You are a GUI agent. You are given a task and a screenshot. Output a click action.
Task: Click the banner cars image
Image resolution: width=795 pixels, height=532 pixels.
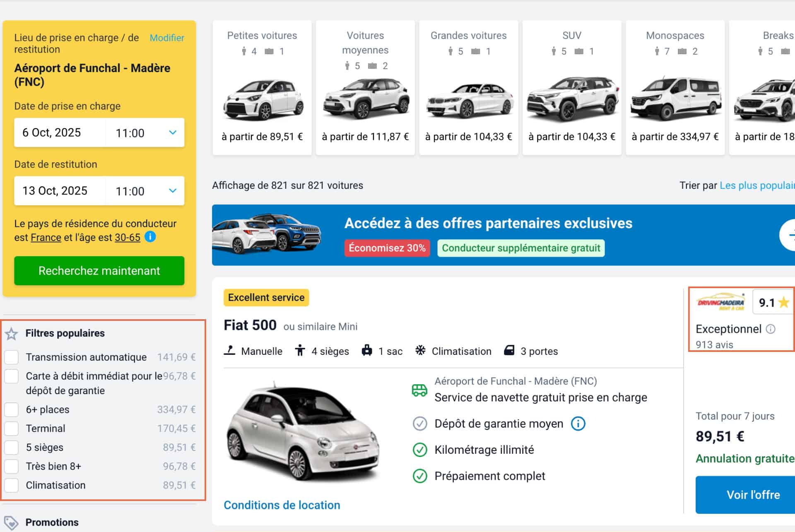267,234
